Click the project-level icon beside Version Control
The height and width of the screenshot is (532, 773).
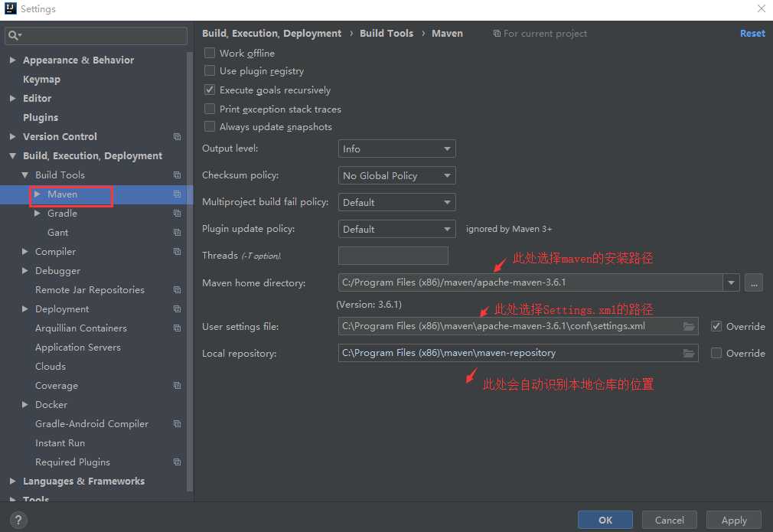coord(177,136)
